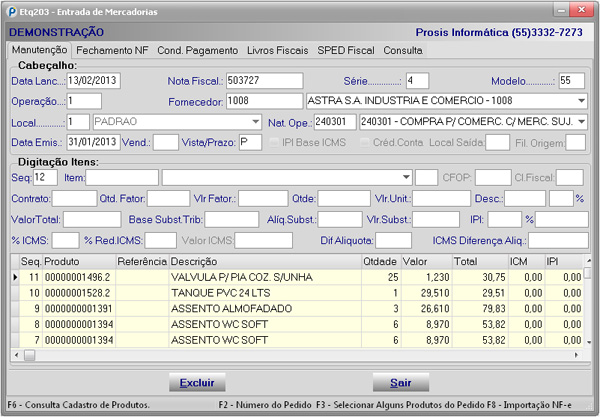Image resolution: width=600 pixels, height=417 pixels.
Task: Click the Base Subst.Trib input field
Action: (232, 220)
